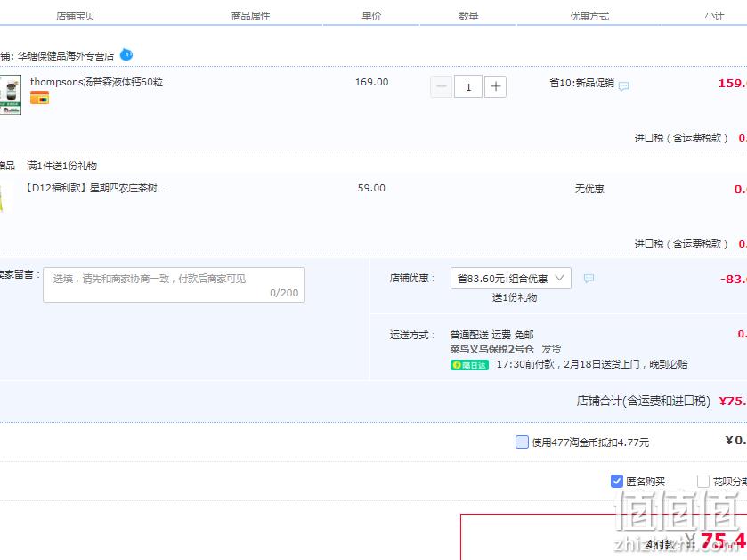Click the store name 华瑭保健品海外专营店
Image resolution: width=747 pixels, height=560 pixels.
coord(66,56)
